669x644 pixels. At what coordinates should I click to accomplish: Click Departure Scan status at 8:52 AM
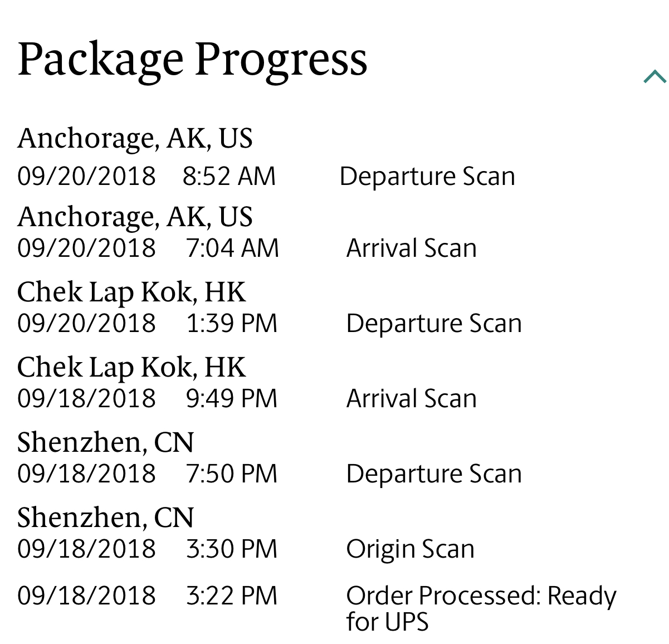[x=427, y=176]
